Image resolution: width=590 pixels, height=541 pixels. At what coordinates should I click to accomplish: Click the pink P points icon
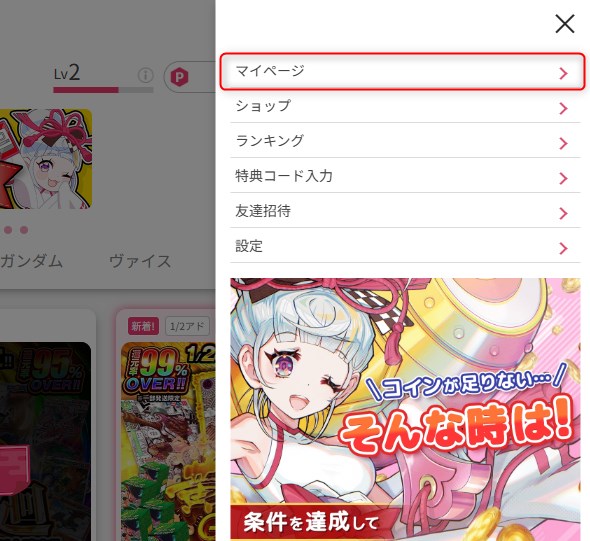tap(179, 77)
